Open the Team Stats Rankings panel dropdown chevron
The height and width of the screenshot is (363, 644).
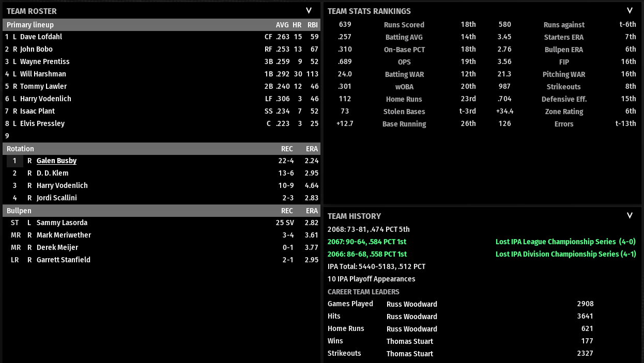630,10
